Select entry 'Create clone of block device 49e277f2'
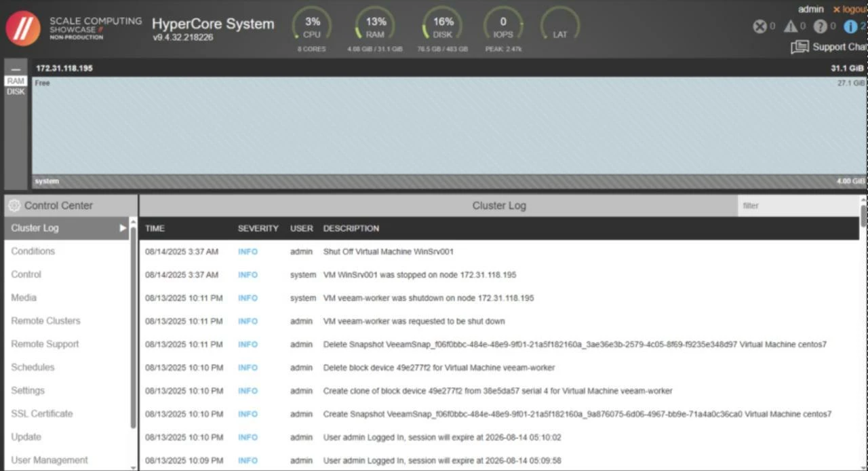 coord(499,391)
